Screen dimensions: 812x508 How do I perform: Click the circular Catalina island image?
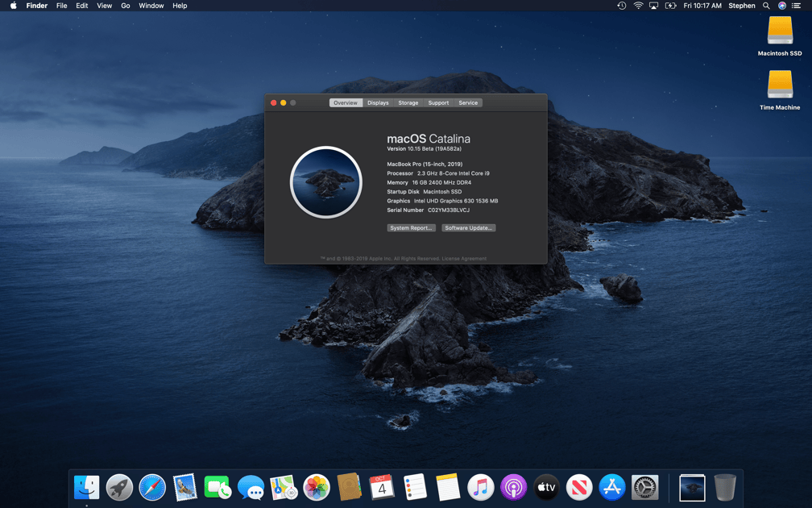tap(325, 182)
